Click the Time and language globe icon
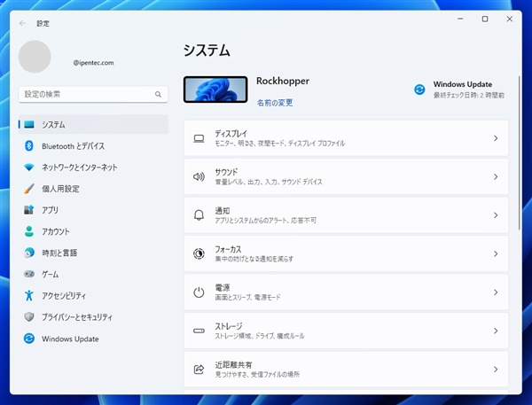This screenshot has height=405, width=532. pyautogui.click(x=29, y=253)
